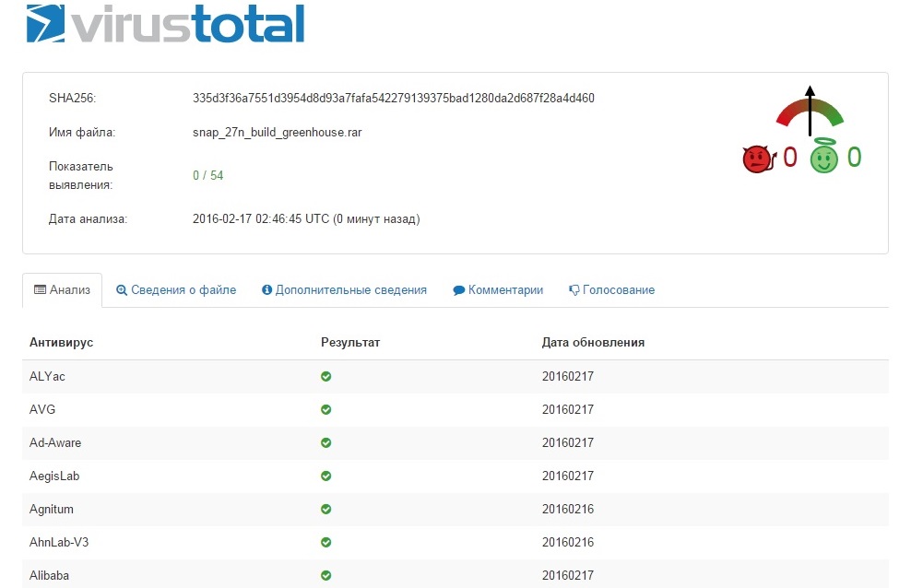Click the green checkmark in ALYac row

(x=325, y=376)
